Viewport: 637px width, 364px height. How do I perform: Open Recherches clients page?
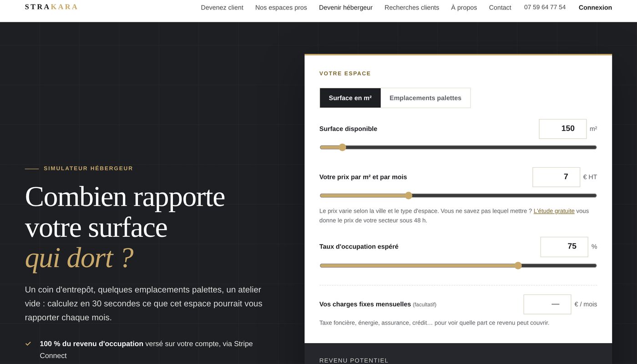pos(412,7)
